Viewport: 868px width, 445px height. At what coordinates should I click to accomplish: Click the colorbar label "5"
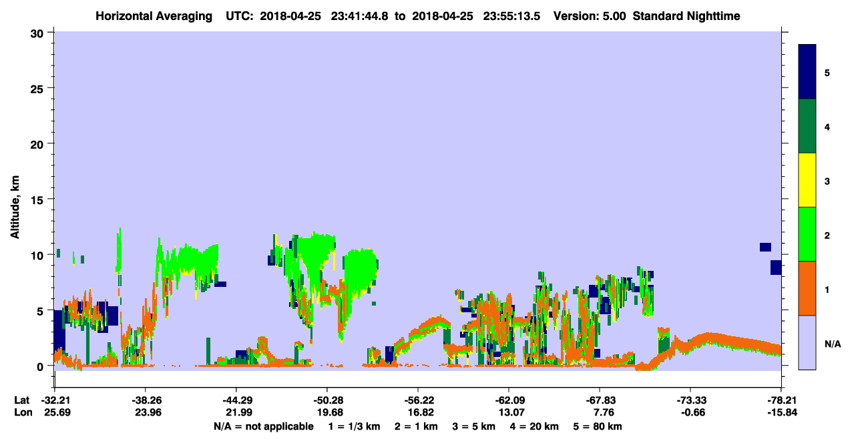827,73
